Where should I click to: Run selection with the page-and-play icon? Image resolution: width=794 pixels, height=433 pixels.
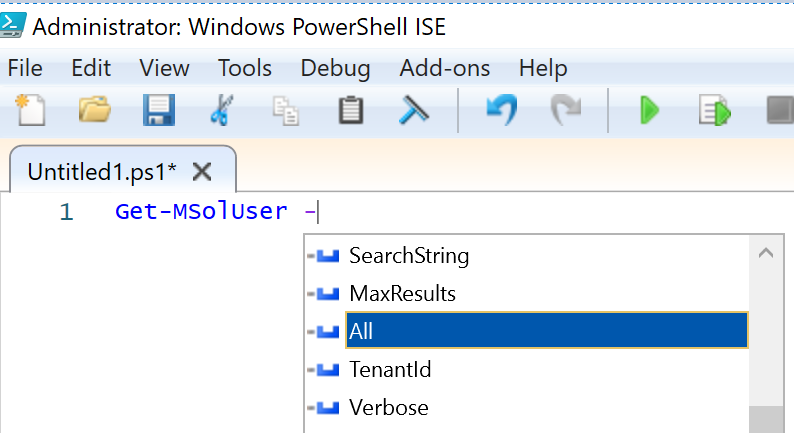(714, 110)
